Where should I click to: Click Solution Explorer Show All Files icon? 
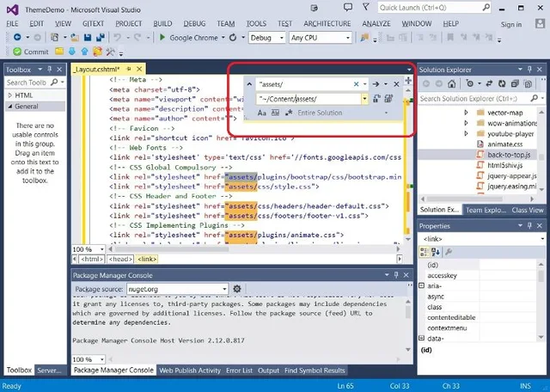[x=528, y=83]
